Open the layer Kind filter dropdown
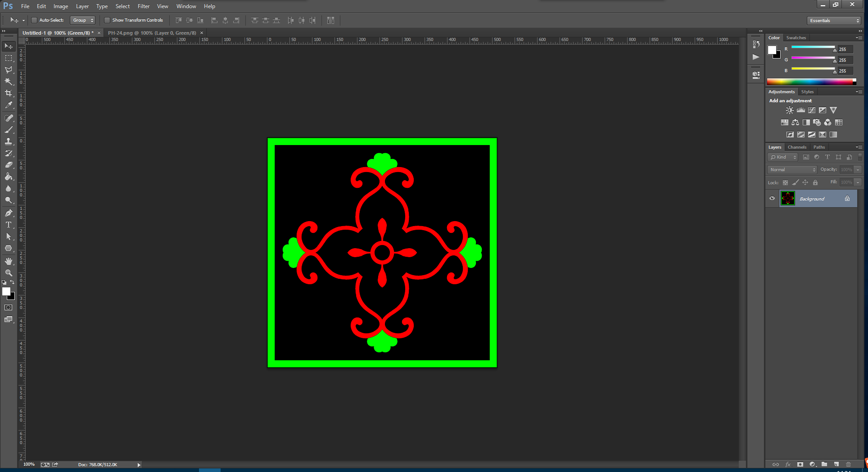The image size is (868, 472). [x=783, y=157]
